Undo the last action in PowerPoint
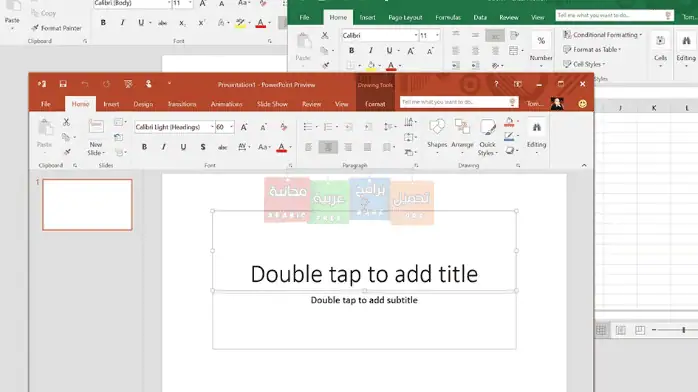698x392 pixels. click(x=85, y=84)
